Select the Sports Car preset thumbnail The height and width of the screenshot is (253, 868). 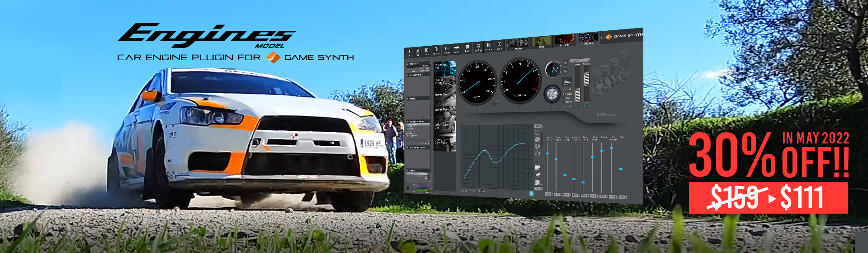[445, 98]
